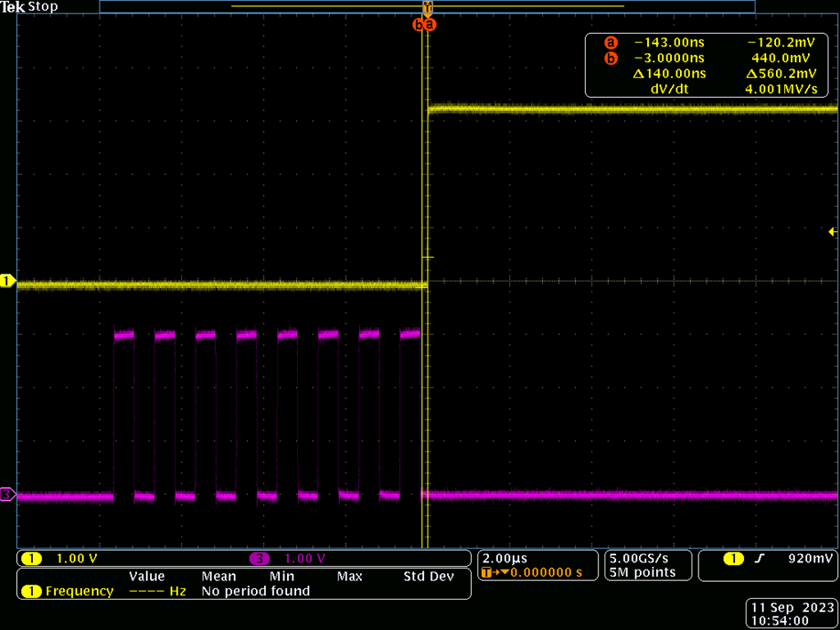Click the cursor 'a' marker at top
The image size is (840, 630).
coord(431,25)
